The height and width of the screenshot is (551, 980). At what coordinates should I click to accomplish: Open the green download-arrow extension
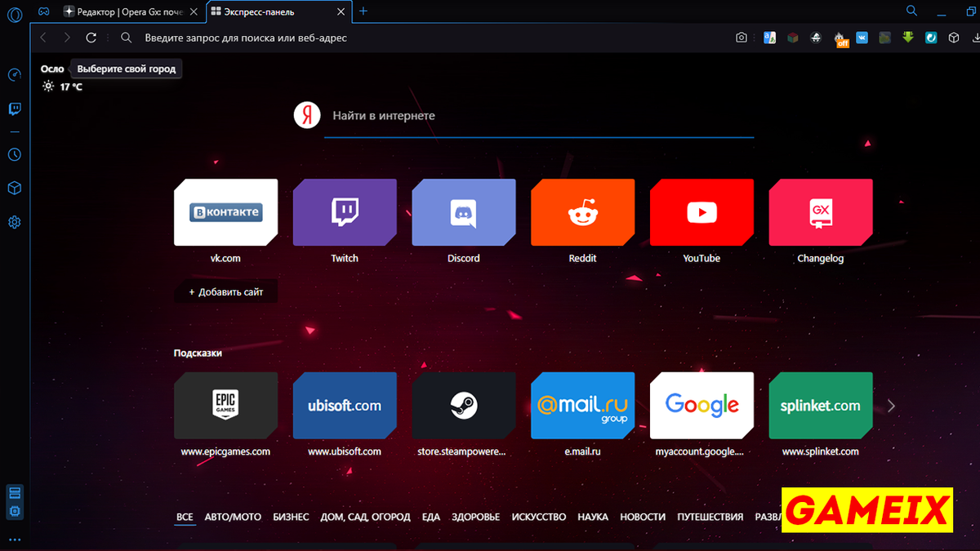point(907,38)
